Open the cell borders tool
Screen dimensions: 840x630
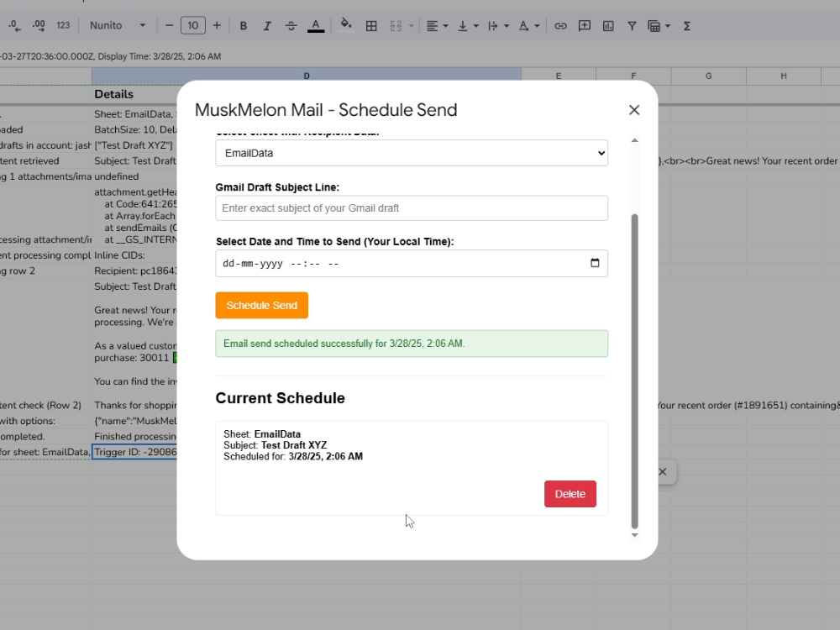371,26
